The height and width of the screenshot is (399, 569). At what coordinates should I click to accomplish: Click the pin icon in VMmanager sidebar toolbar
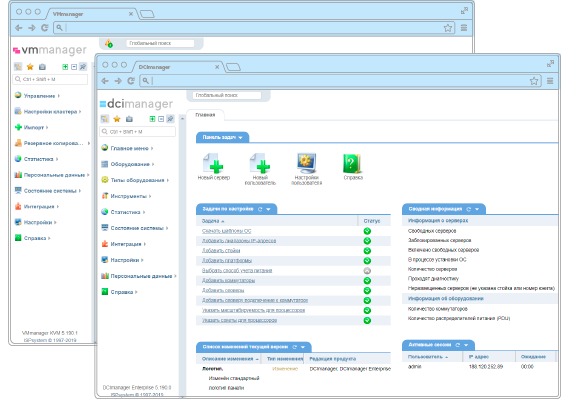pos(83,66)
